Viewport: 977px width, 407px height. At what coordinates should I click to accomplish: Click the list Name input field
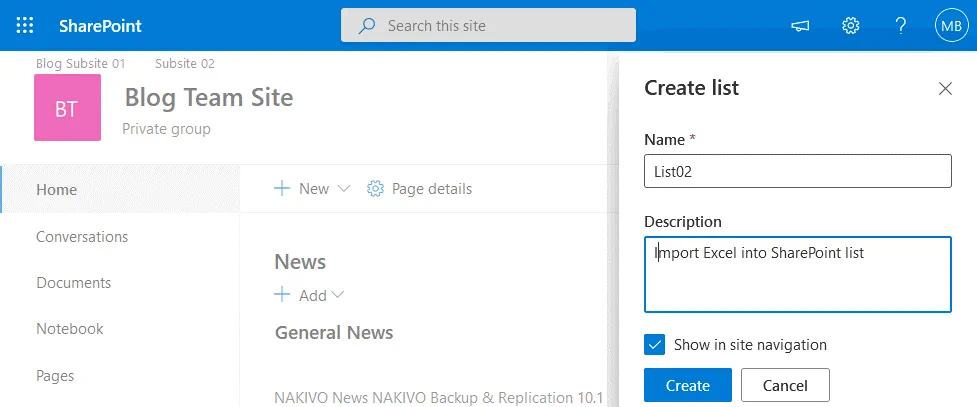(797, 171)
